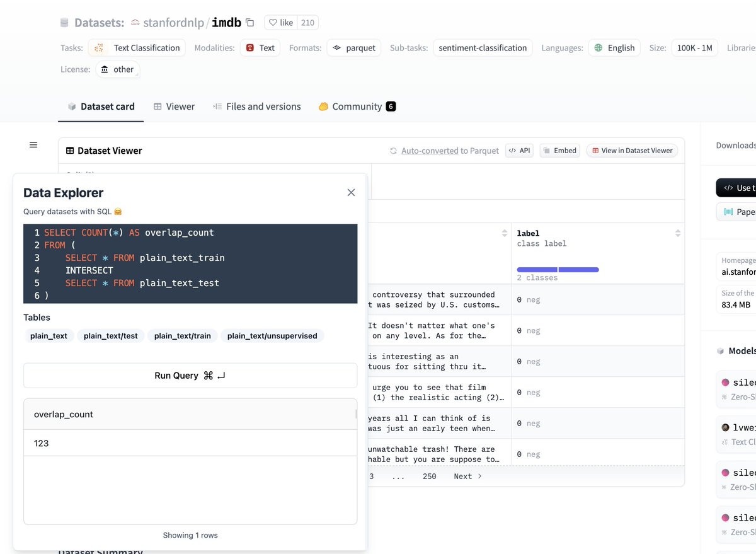Image resolution: width=756 pixels, height=554 pixels.
Task: Open the Auto-converted to Parquet link
Action: coord(450,151)
